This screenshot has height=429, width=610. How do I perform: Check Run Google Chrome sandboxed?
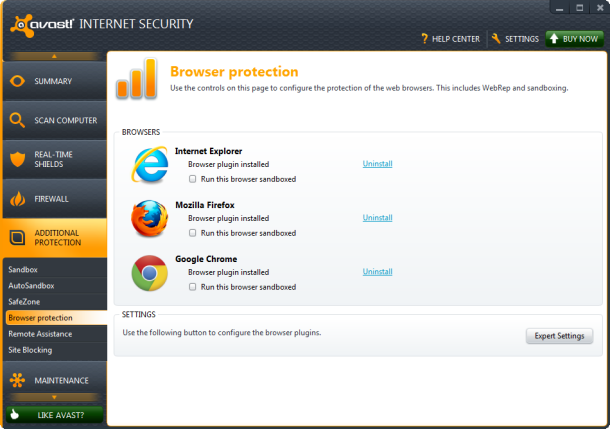point(193,287)
